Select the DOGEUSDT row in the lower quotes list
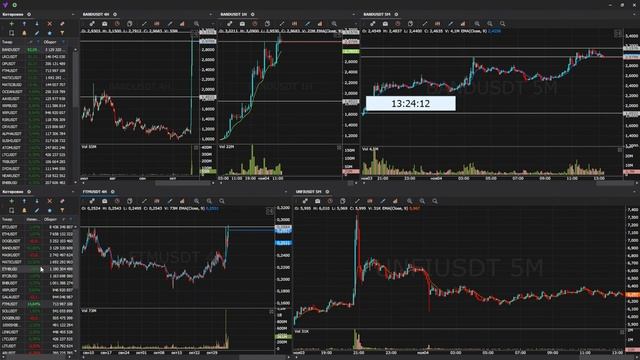This screenshot has width=640, height=360. (37, 241)
